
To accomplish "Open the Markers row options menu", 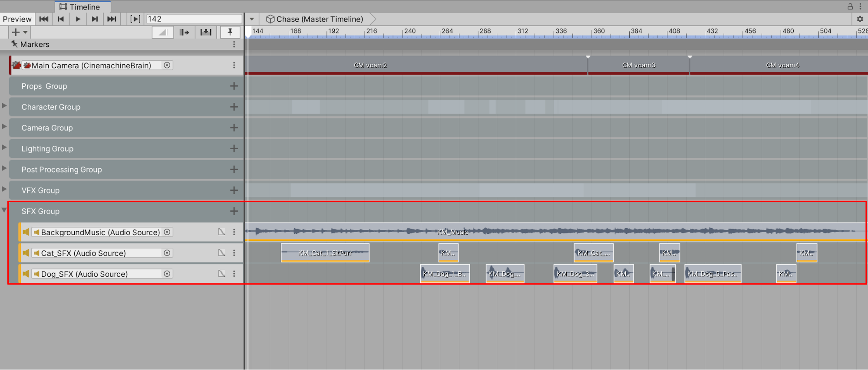I will click(234, 44).
